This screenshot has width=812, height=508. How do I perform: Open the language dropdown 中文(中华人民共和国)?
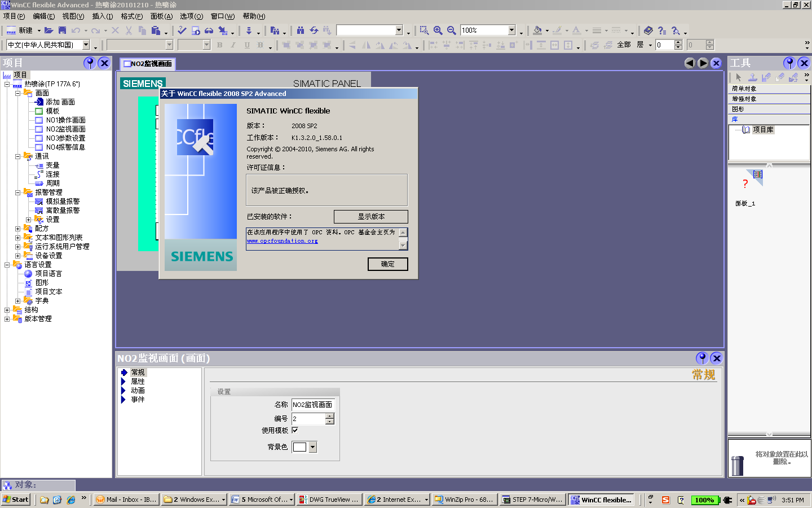[86, 45]
